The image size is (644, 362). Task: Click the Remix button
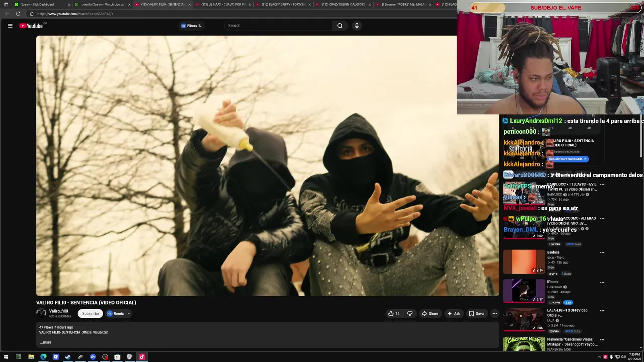click(116, 313)
